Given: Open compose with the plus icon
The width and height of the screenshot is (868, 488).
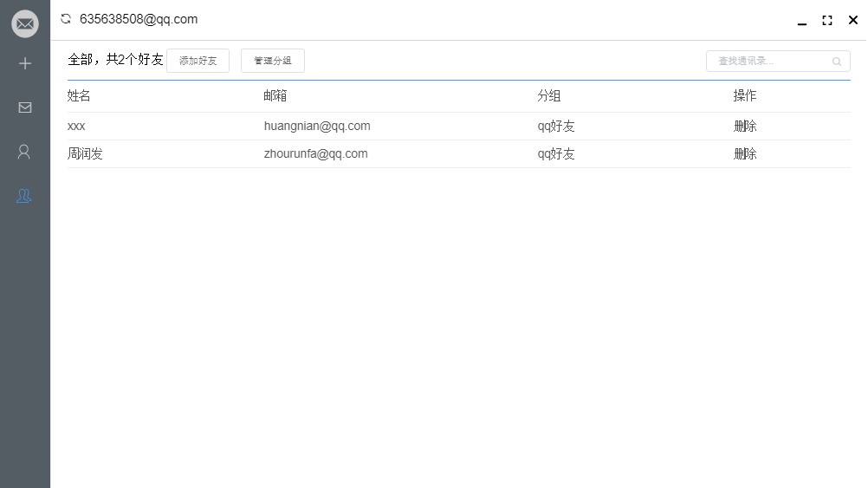Looking at the screenshot, I should point(25,63).
